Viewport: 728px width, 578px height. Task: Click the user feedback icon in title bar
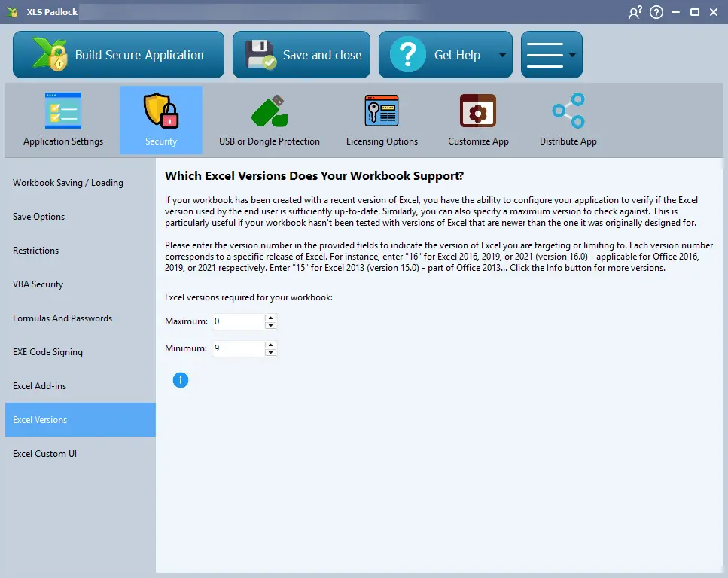(x=635, y=12)
